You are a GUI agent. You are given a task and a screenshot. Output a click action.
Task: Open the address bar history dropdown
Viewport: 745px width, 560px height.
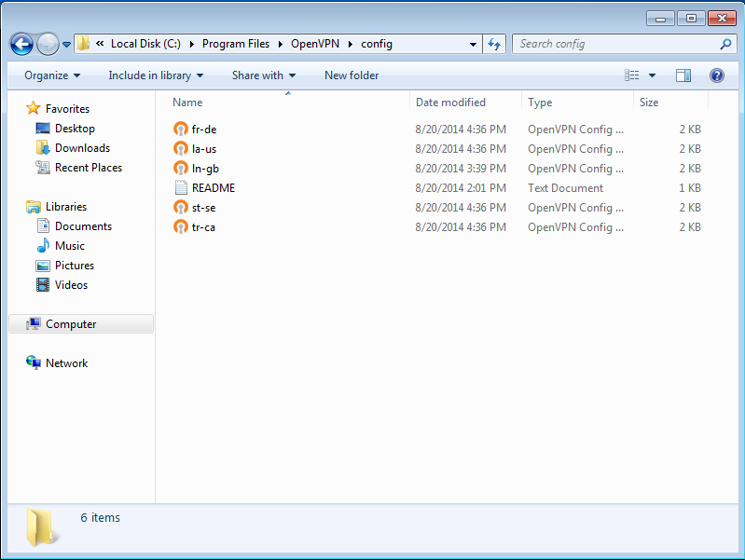pyautogui.click(x=473, y=44)
